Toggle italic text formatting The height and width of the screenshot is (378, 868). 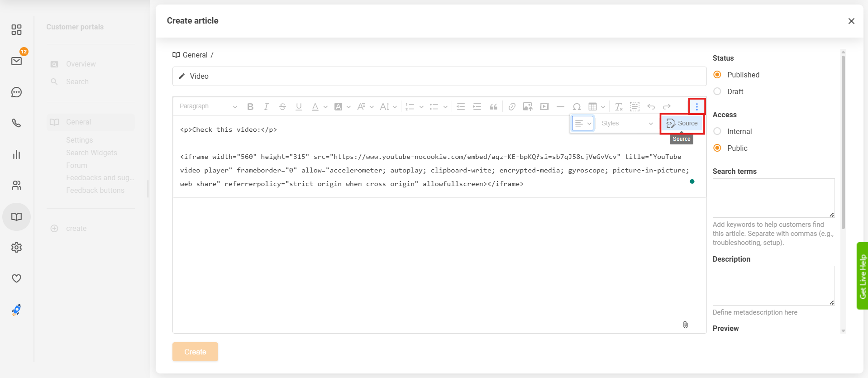(x=266, y=107)
